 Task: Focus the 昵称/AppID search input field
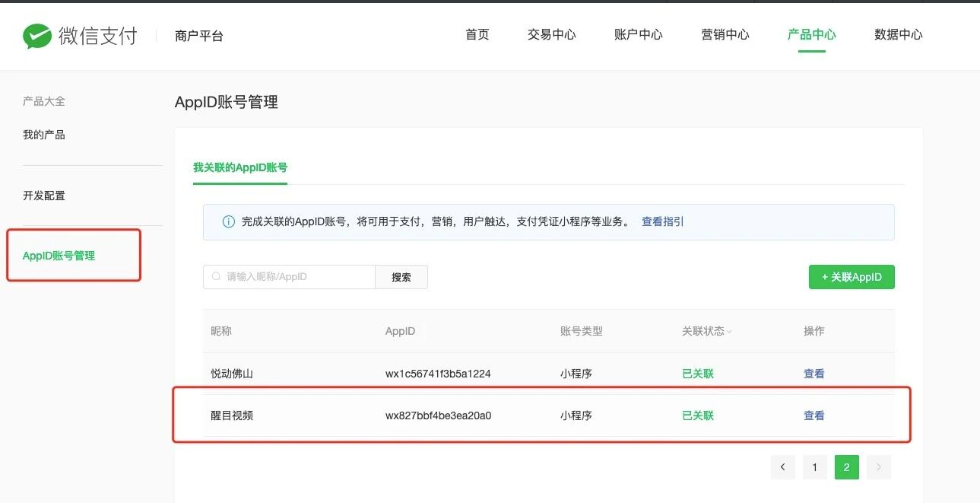(290, 277)
